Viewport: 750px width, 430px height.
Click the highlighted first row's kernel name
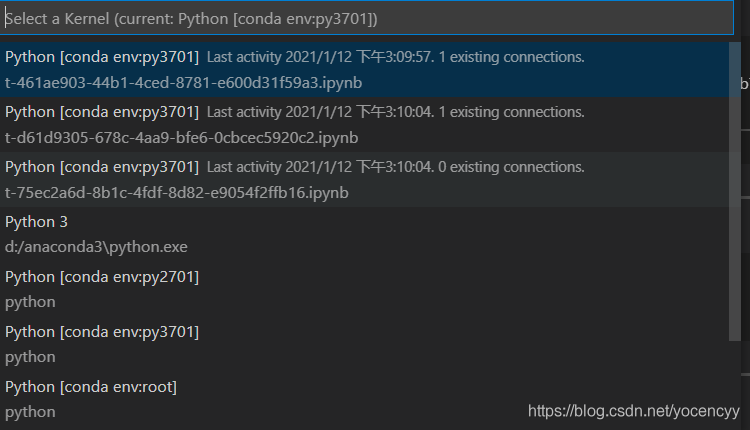102,58
